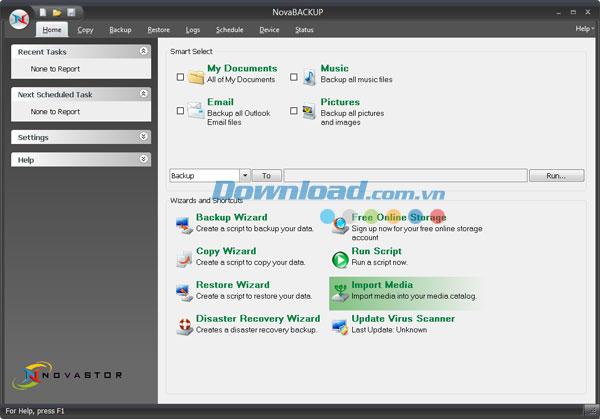Screen dimensions: 600x419
Task: Switch to the Restore tab
Action: (x=158, y=30)
